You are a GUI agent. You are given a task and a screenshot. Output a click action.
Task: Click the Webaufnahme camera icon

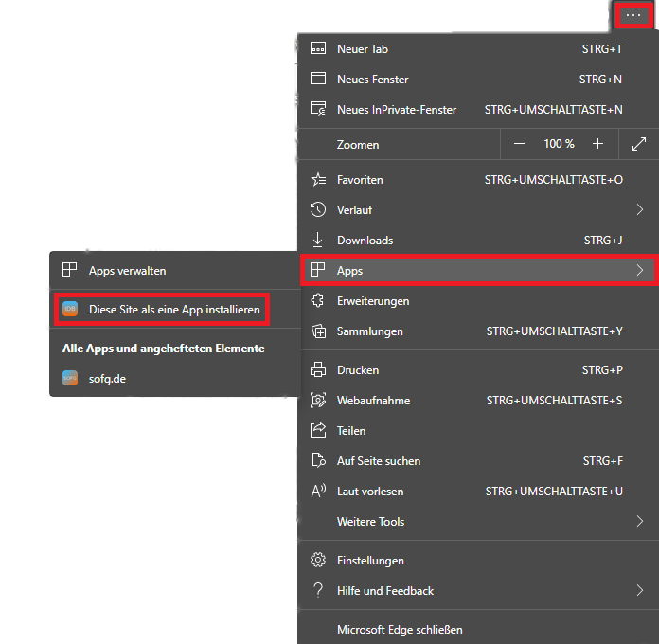[x=318, y=401]
